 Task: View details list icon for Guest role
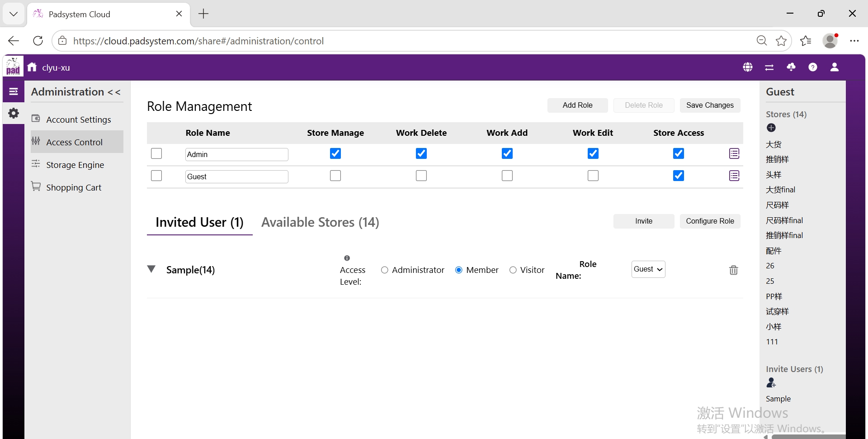734,176
